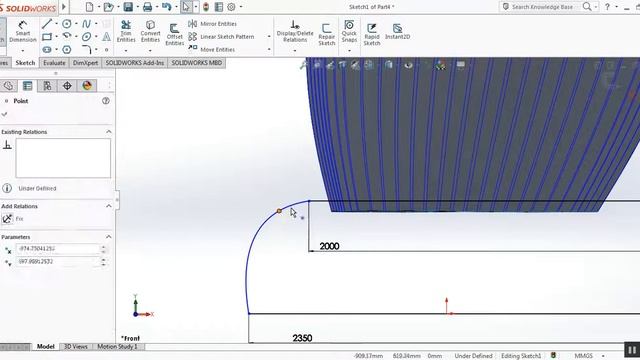Open the ConfigurationManager tab
The width and height of the screenshot is (640, 360).
click(47, 86)
